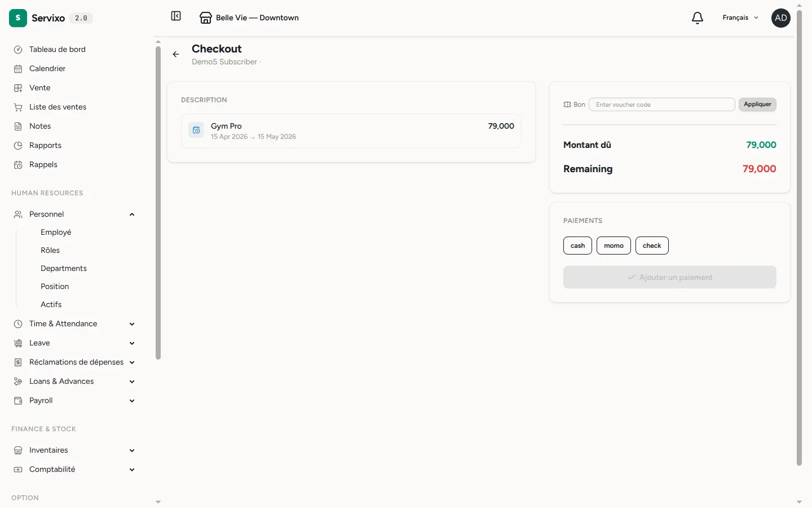Select the momo payment method
The width and height of the screenshot is (812, 508).
tap(614, 246)
